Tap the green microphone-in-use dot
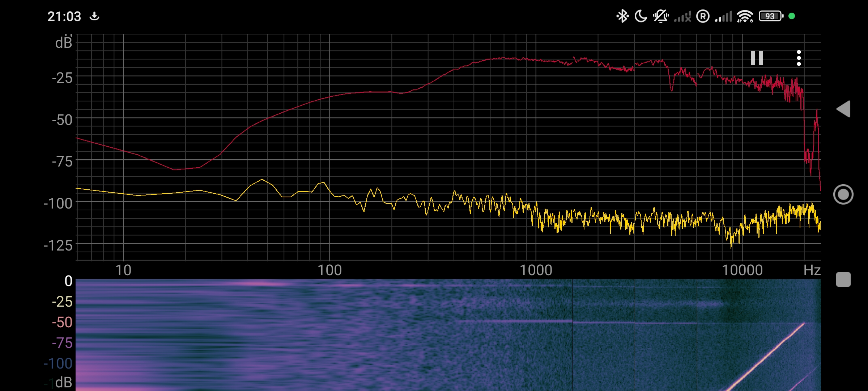This screenshot has height=391, width=868. 792,16
